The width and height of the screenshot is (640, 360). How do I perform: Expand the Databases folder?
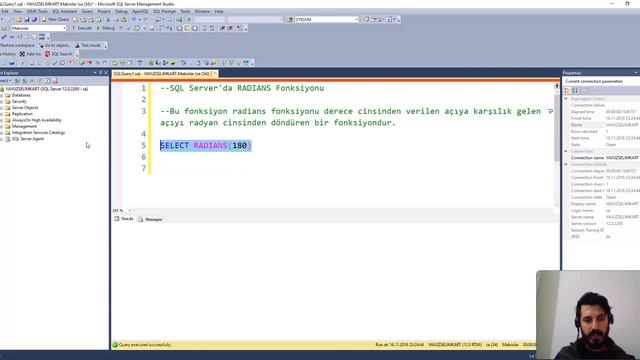2,95
